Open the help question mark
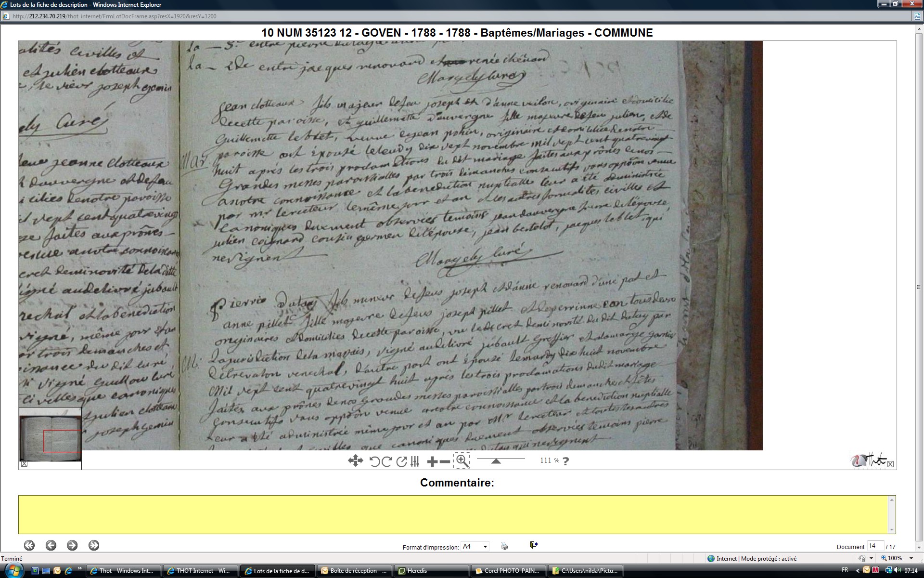 [x=565, y=461]
